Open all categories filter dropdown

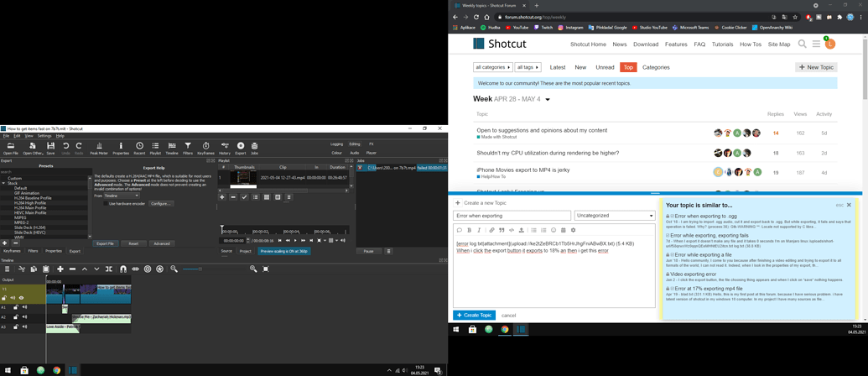[x=492, y=67]
